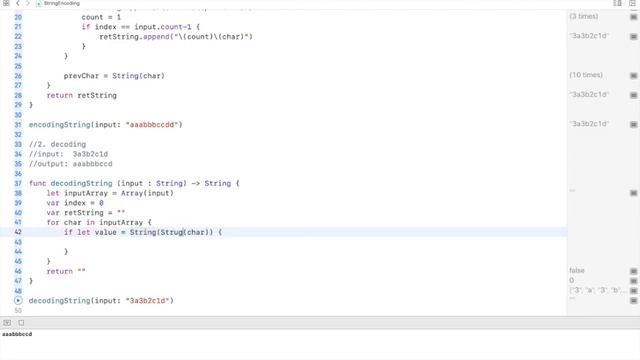Stop playground execution with the square button
The width and height of the screenshot is (640, 360).
[21, 322]
